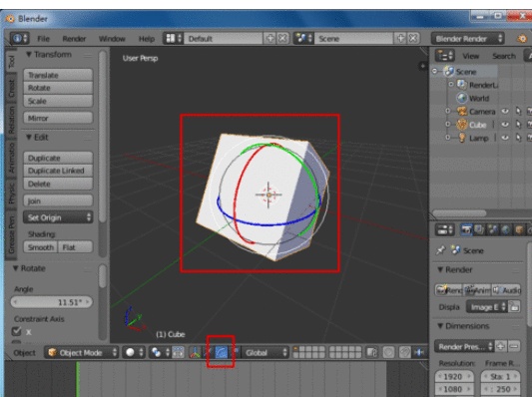Toggle Cube selectability arrow icon
This screenshot has width=532, height=397.
(518, 124)
